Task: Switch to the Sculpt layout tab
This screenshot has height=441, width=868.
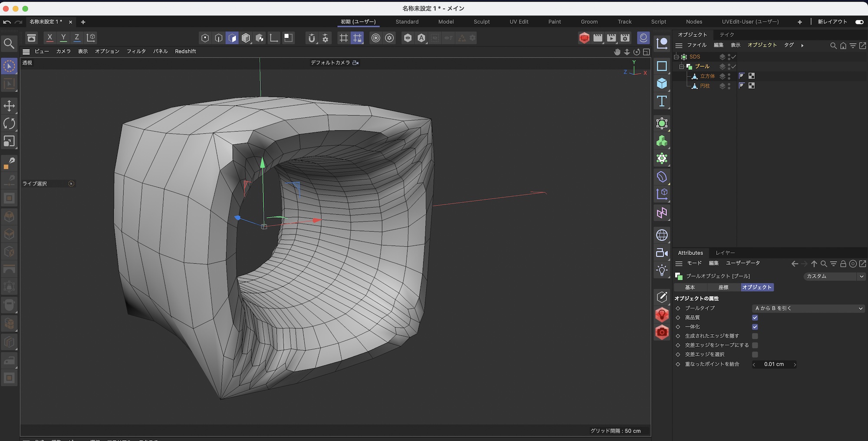Action: [x=481, y=22]
